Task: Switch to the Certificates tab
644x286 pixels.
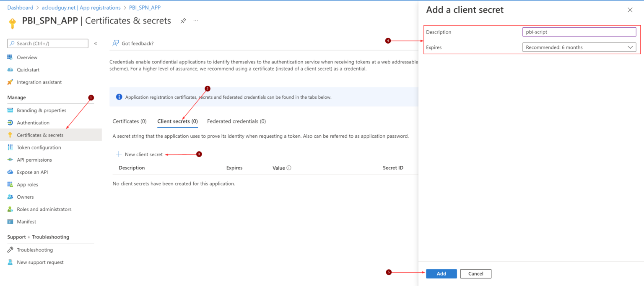Action: (x=129, y=121)
